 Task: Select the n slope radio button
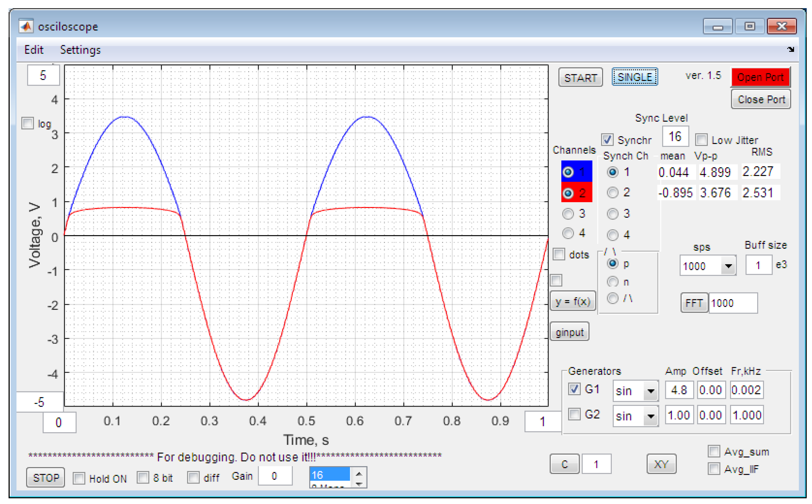pos(612,282)
